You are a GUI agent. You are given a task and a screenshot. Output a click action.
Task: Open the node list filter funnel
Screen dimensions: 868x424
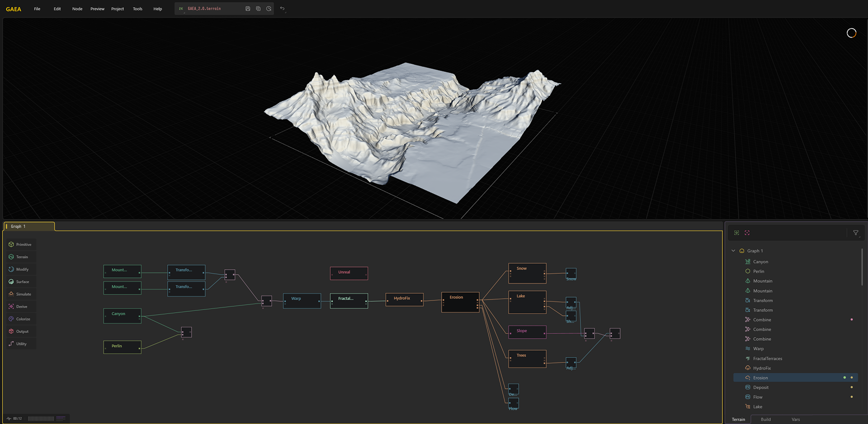coord(855,233)
